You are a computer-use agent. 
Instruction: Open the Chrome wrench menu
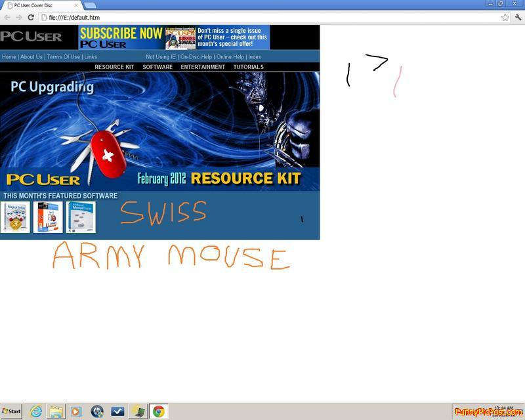pos(518,17)
